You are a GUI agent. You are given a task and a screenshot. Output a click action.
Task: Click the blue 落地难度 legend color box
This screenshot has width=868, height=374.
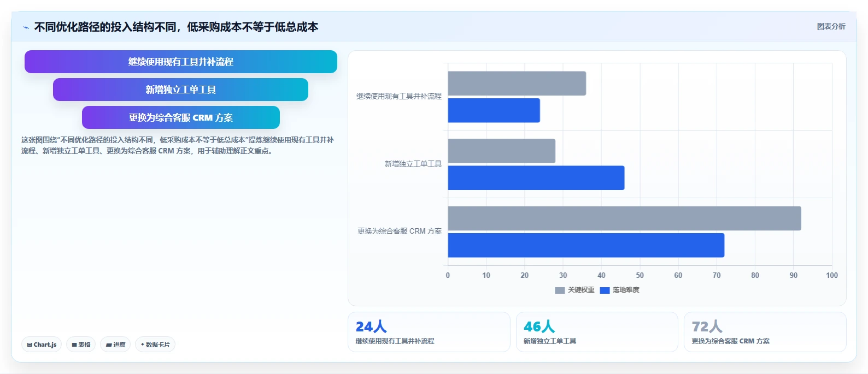[x=605, y=290]
